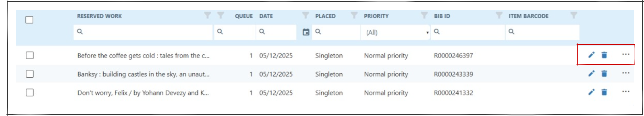Click the Item Barcode column filter icon
The height and width of the screenshot is (116, 644).
tap(574, 15)
